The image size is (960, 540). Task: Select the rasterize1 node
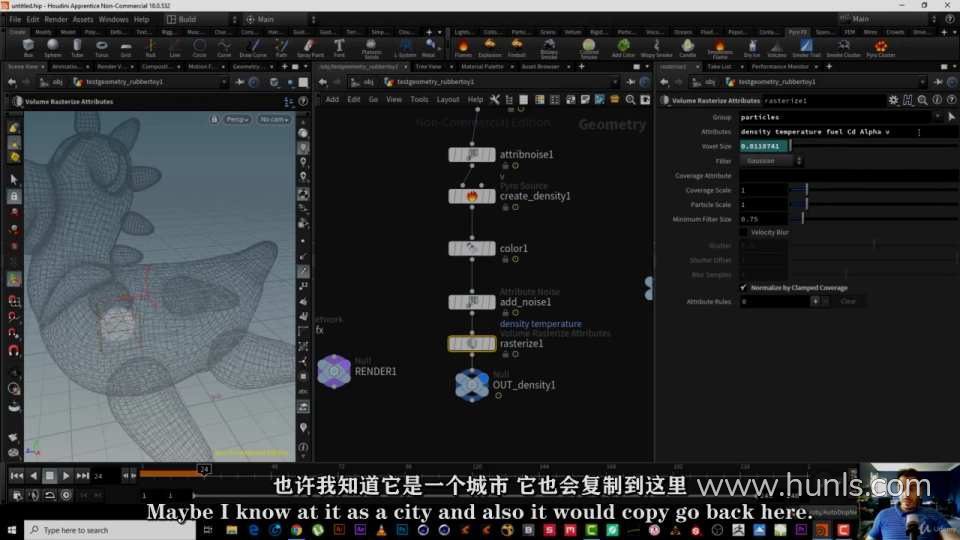pyautogui.click(x=471, y=343)
